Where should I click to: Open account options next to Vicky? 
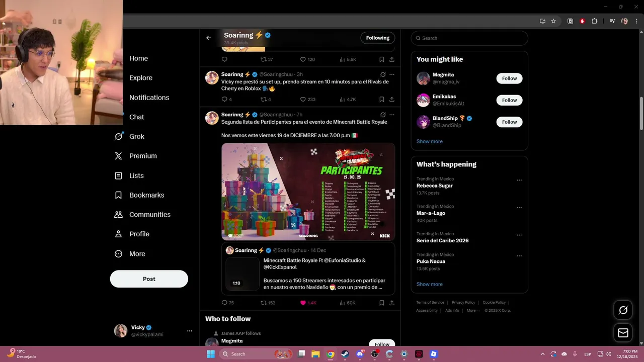tap(190, 331)
